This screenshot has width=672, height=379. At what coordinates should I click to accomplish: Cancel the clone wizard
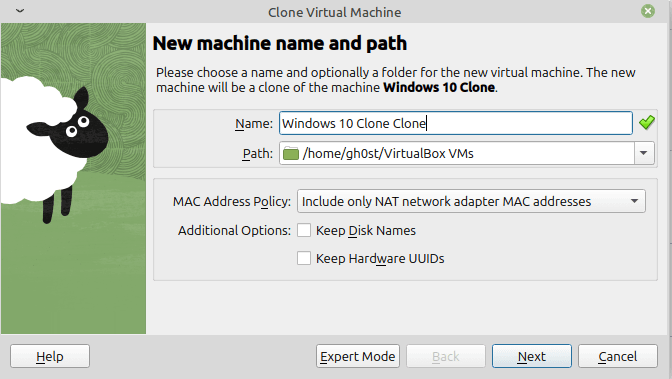click(x=618, y=356)
